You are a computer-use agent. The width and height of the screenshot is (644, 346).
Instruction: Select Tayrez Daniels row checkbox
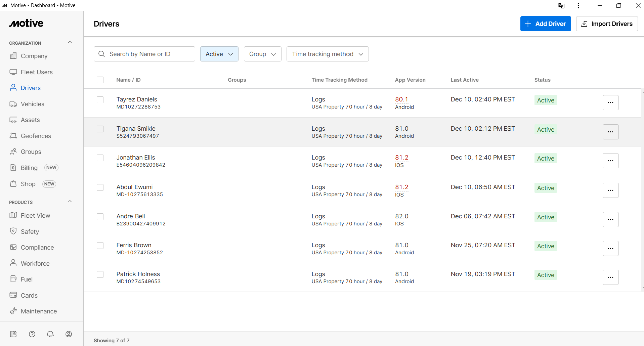point(100,100)
